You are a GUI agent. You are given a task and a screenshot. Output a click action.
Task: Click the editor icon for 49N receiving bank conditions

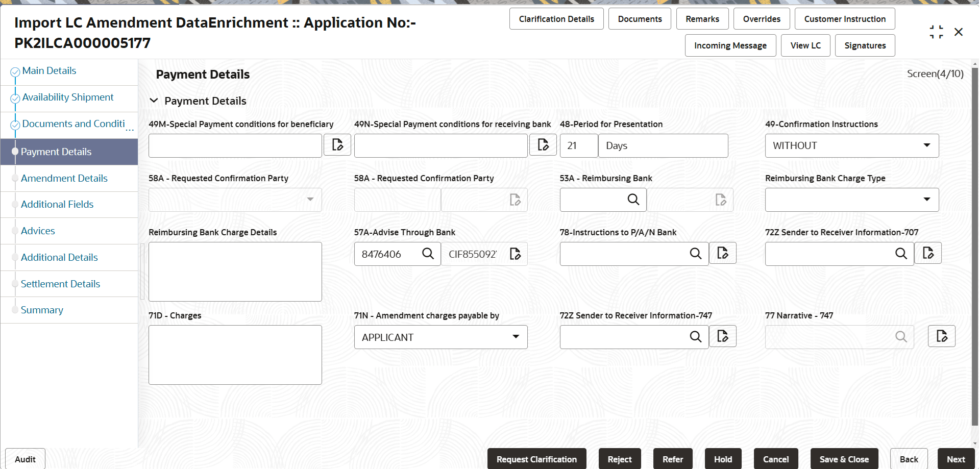click(x=543, y=145)
